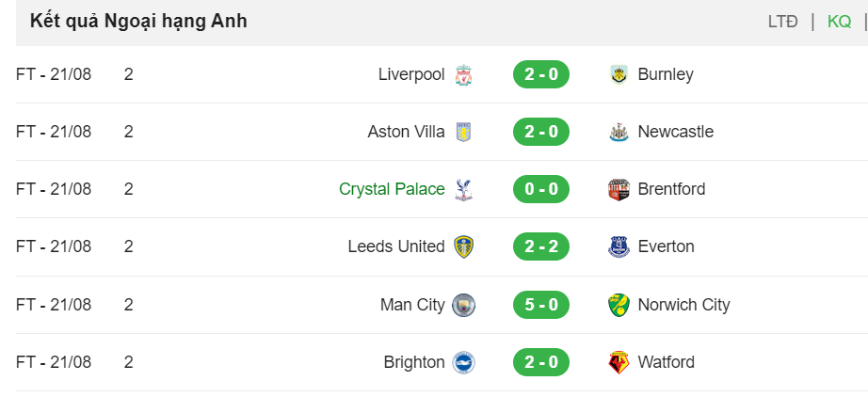Viewport: 868px width, 397px height.
Task: Click the Norwich City crest icon
Action: (x=619, y=305)
